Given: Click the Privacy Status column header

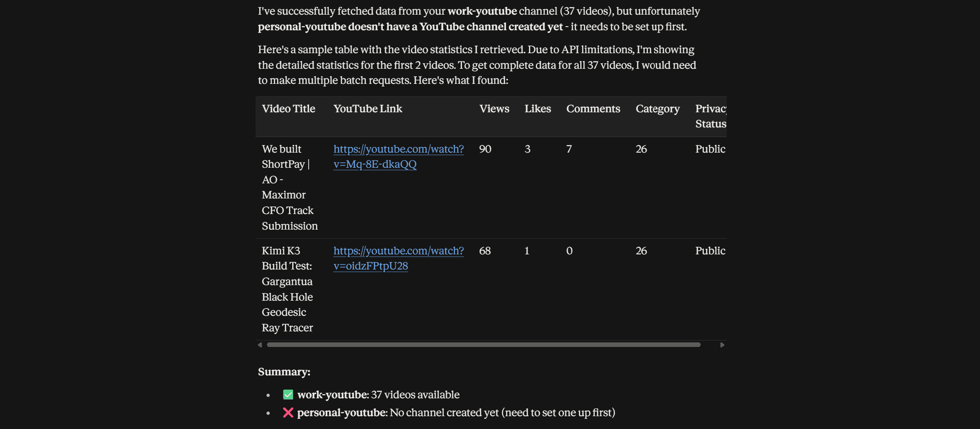Looking at the screenshot, I should point(711,116).
